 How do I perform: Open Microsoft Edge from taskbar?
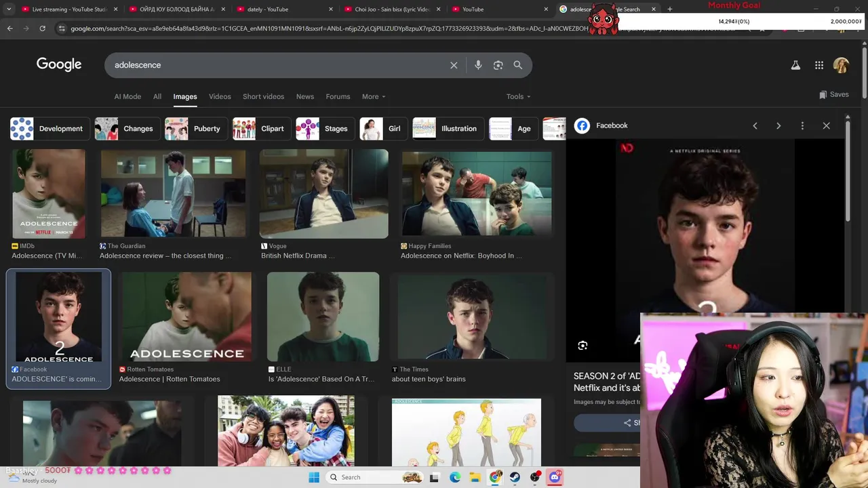455,477
